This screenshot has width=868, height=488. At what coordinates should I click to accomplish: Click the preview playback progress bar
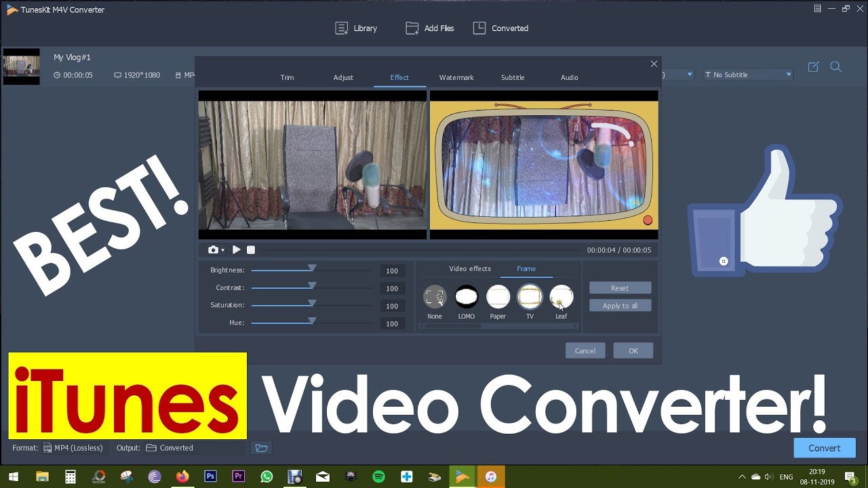pyautogui.click(x=420, y=250)
